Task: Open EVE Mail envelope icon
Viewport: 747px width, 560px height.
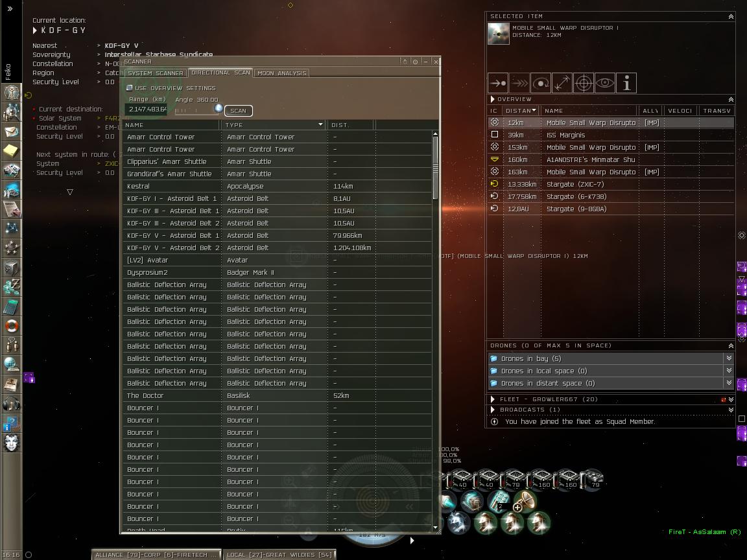Action: point(11,132)
